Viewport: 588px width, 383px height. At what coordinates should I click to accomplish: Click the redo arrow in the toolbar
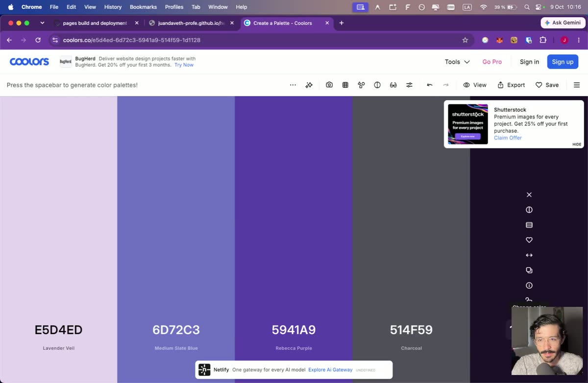(x=446, y=85)
